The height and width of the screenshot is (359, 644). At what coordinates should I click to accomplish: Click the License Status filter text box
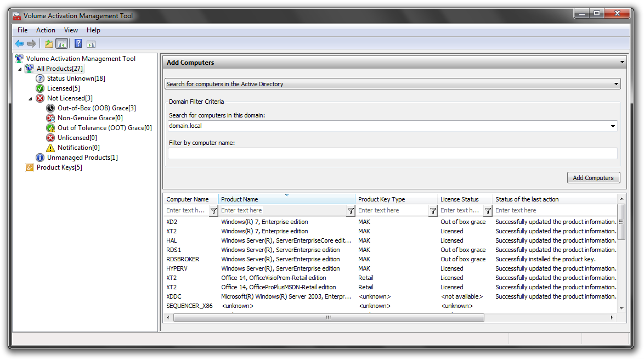click(461, 211)
